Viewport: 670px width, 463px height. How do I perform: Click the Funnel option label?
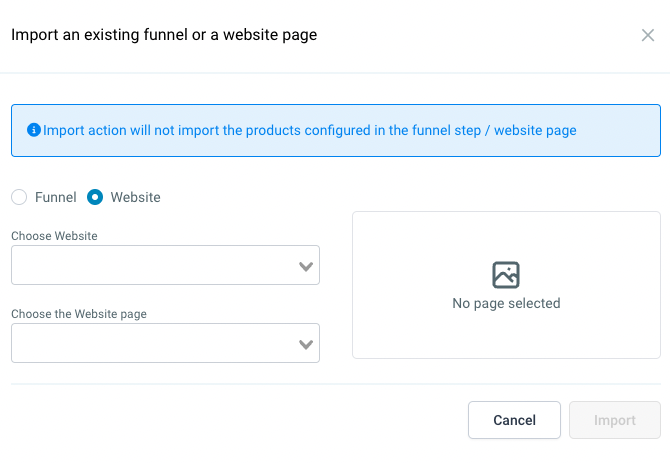[56, 197]
